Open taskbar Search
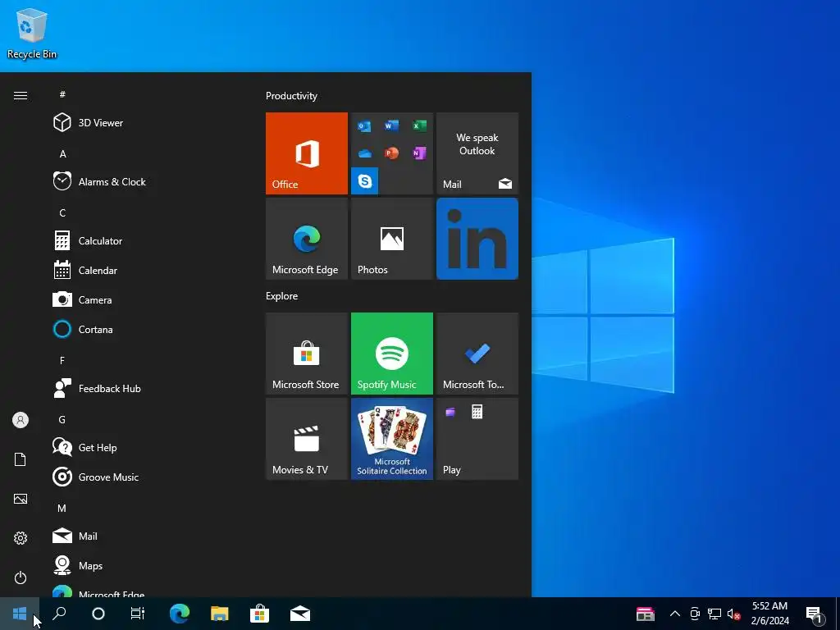 [59, 614]
